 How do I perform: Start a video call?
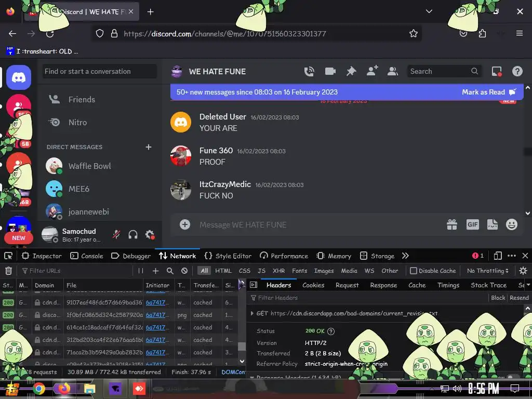[330, 71]
